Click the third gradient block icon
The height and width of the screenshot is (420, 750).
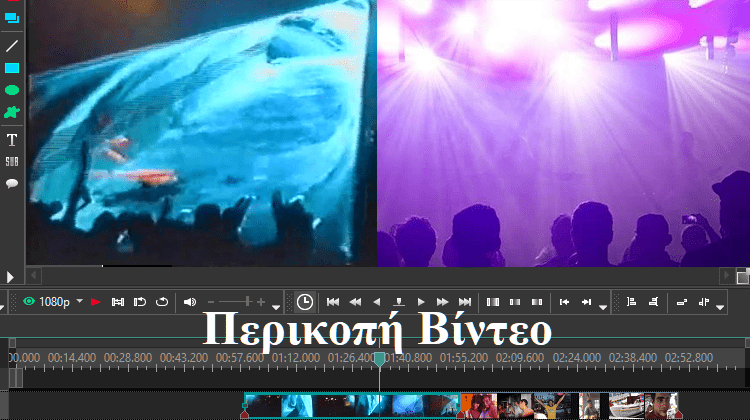pyautogui.click(x=537, y=302)
